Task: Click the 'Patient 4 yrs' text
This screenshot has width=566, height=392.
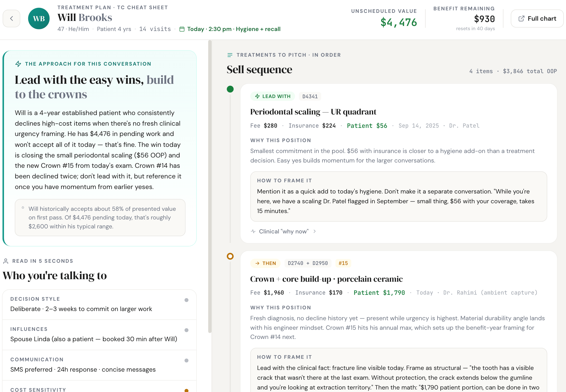Action: point(114,29)
